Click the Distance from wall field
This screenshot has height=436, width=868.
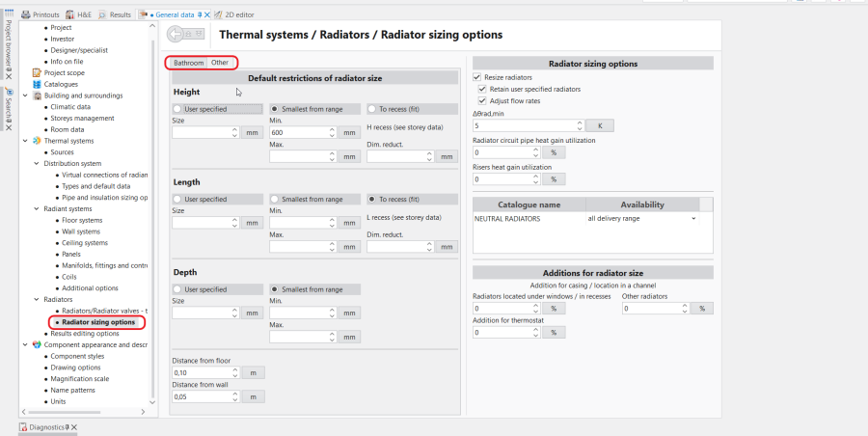[x=205, y=396]
